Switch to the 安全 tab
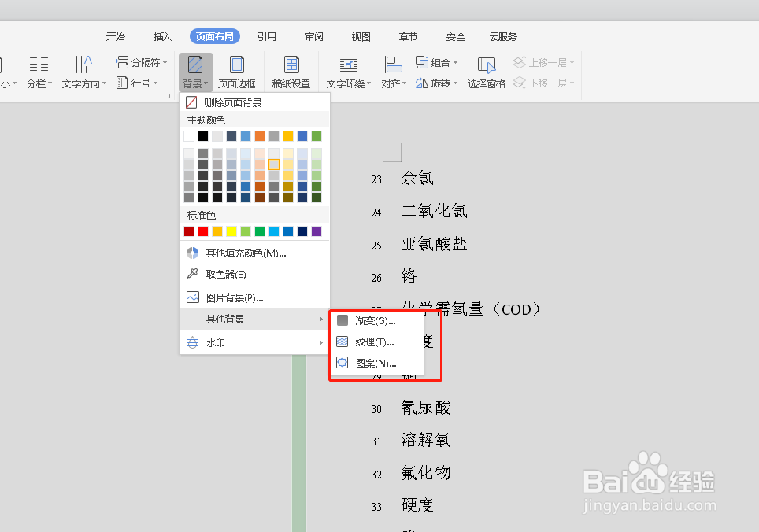The width and height of the screenshot is (759, 532). point(456,37)
